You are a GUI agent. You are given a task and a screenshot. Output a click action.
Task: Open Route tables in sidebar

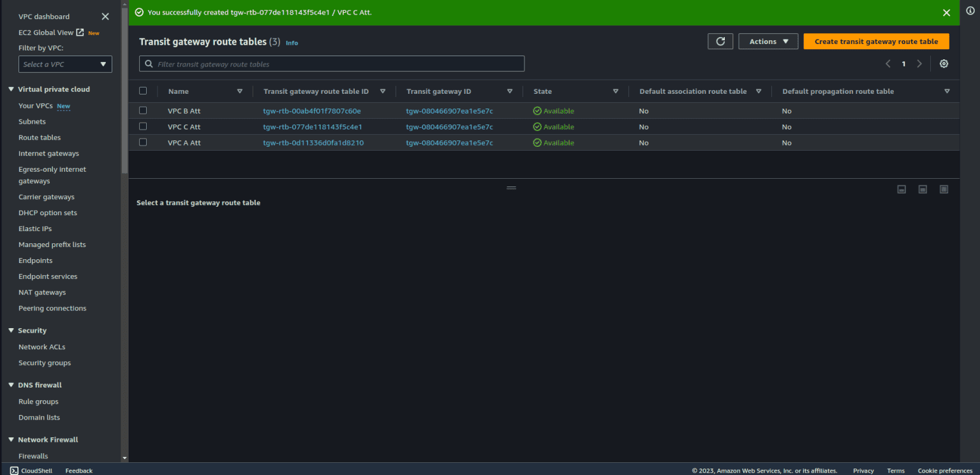pyautogui.click(x=40, y=137)
